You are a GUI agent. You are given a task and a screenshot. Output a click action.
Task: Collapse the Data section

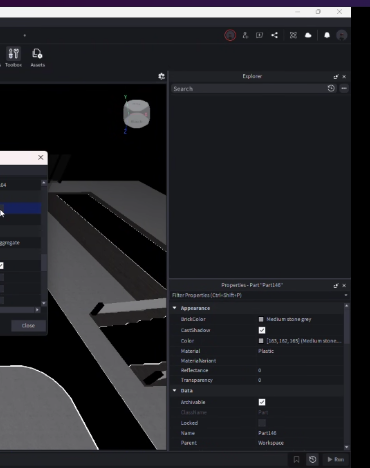(175, 390)
